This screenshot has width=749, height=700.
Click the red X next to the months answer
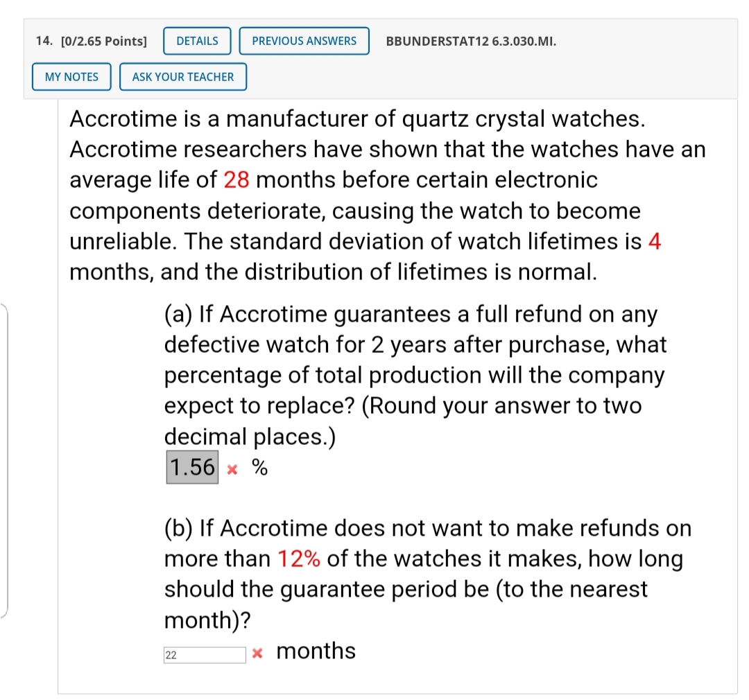pyautogui.click(x=257, y=654)
